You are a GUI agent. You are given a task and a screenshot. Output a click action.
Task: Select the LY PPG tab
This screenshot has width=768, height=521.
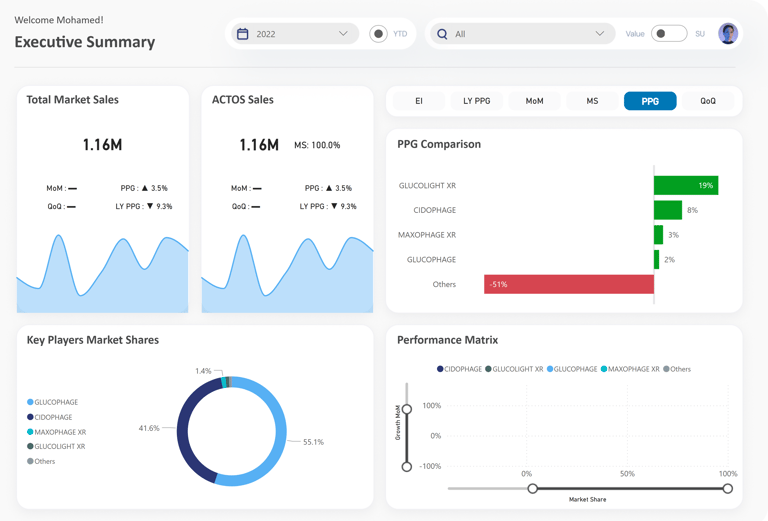point(477,101)
